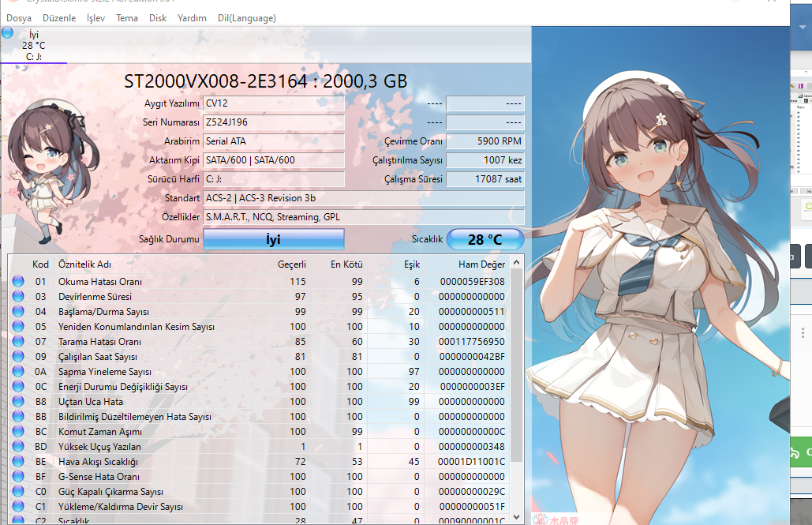Viewport: 812px width, 525px height.
Task: Open the Düzenle menu
Action: coord(59,18)
